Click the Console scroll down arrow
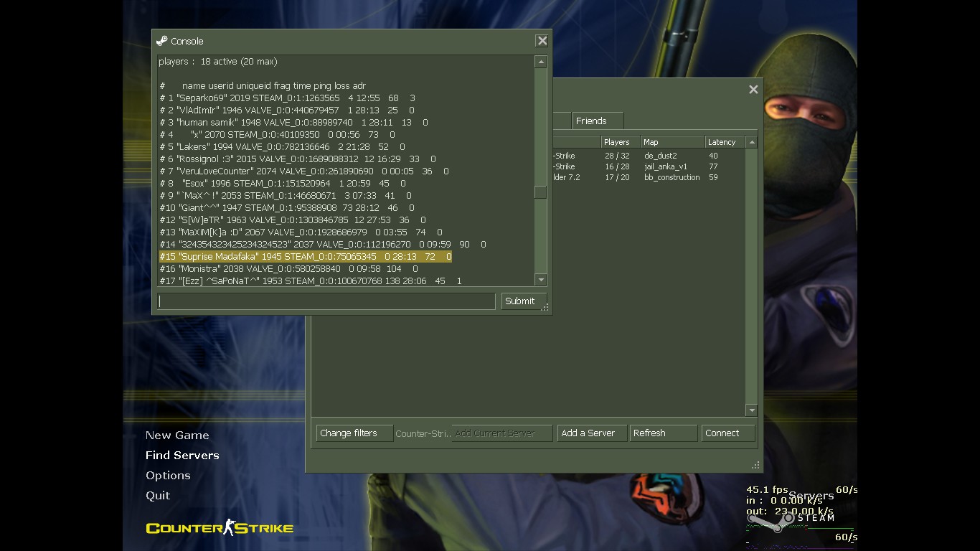 [x=541, y=280]
